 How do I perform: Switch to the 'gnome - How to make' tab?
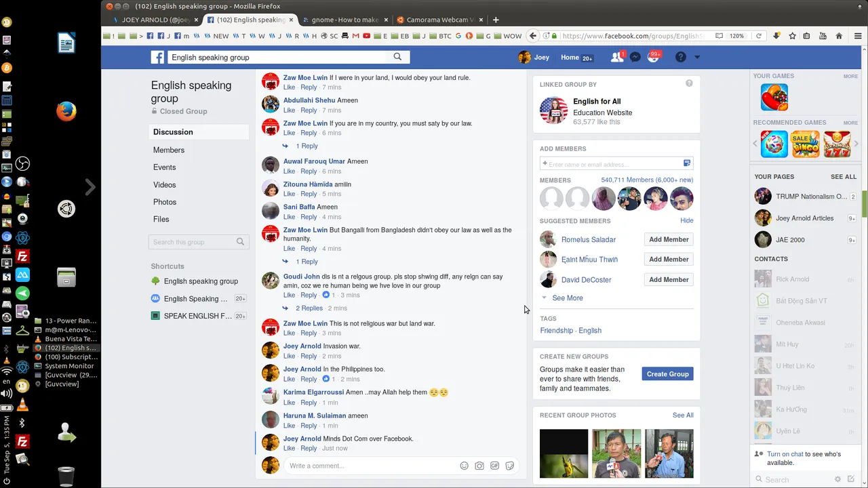click(345, 20)
